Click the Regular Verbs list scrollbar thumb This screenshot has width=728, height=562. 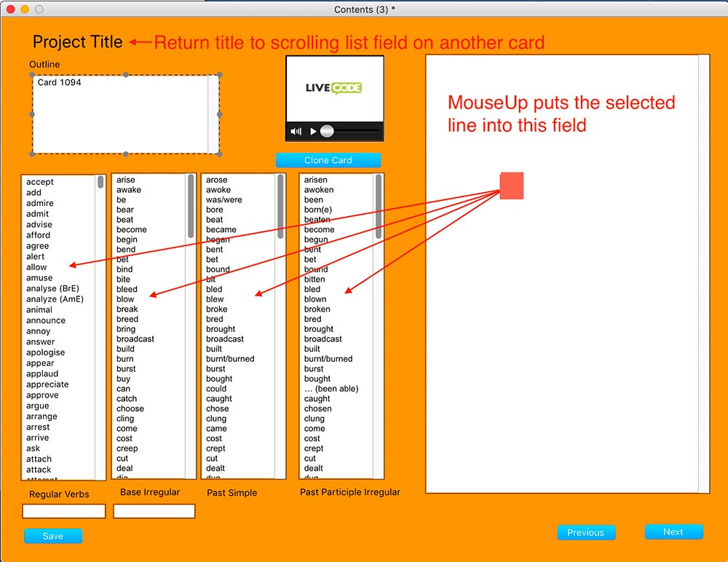100,181
